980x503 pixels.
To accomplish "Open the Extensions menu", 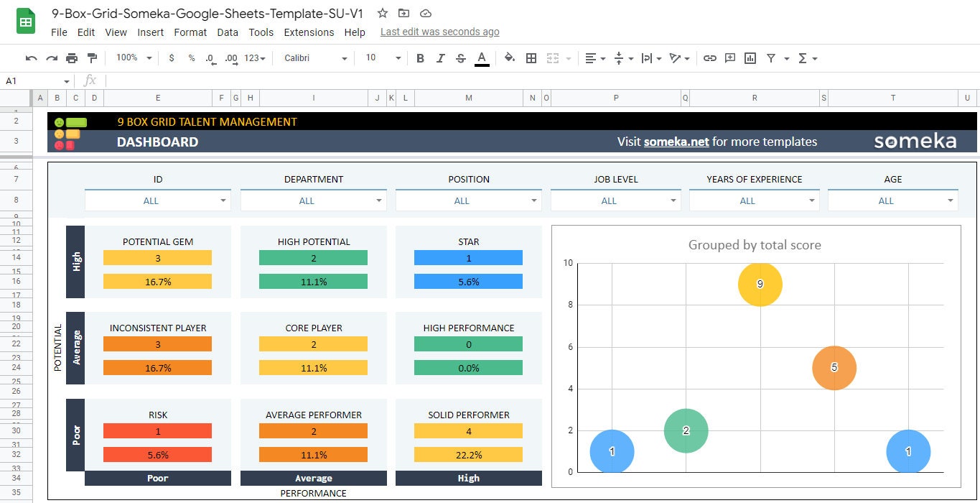I will click(309, 32).
